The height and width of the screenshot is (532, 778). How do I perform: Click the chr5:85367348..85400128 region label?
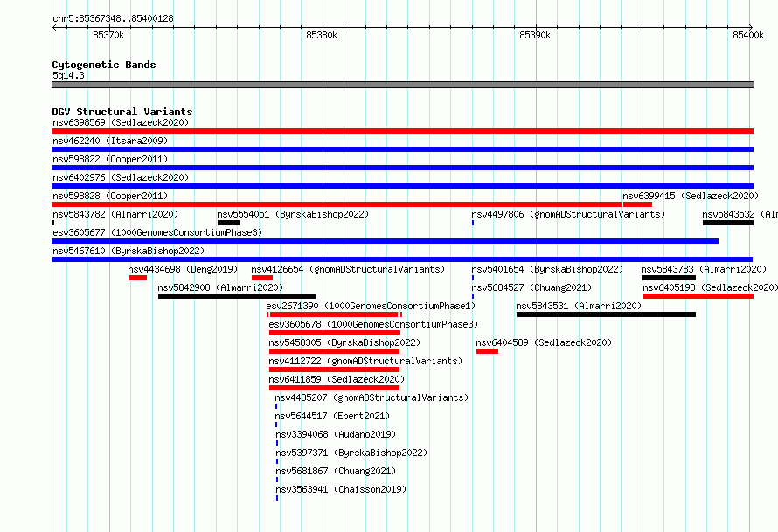pyautogui.click(x=113, y=18)
